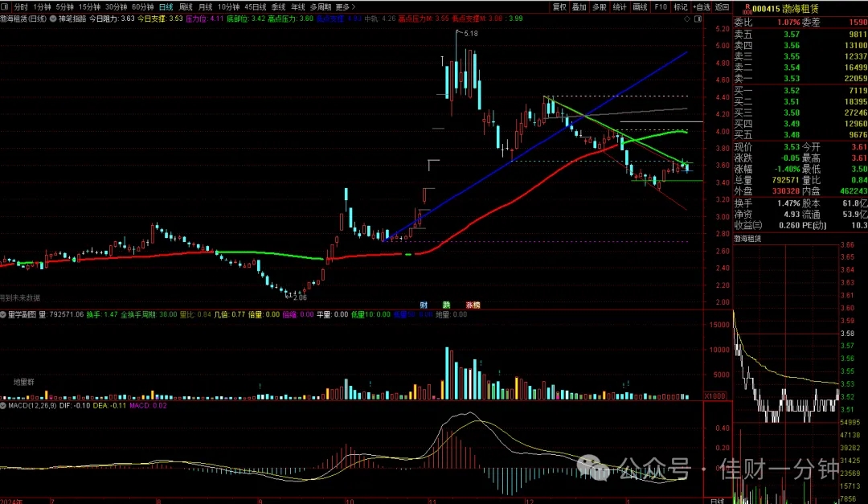
Task: Click the 压力位 4.11 value
Action: (204, 18)
